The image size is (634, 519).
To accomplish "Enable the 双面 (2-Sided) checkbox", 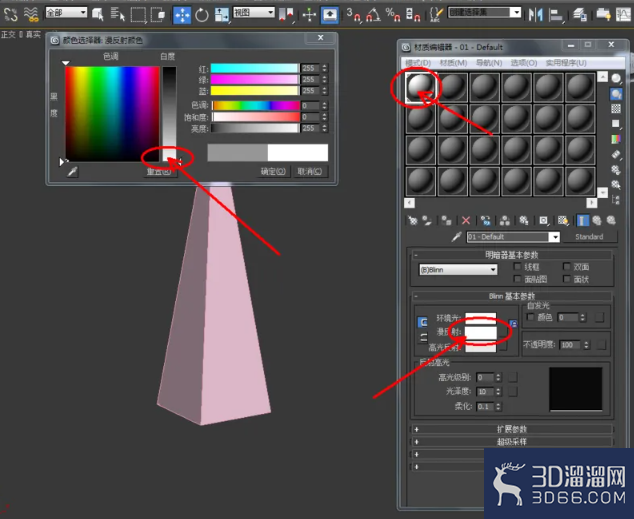I will [566, 266].
